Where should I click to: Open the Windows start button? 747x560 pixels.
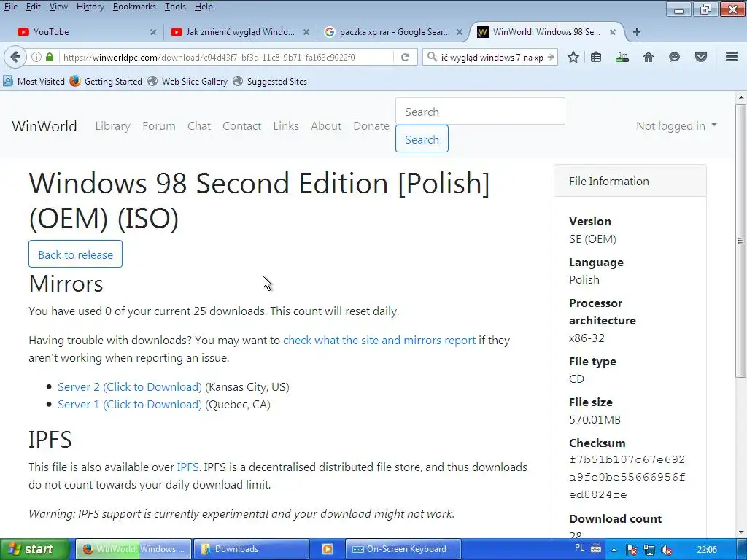click(34, 549)
